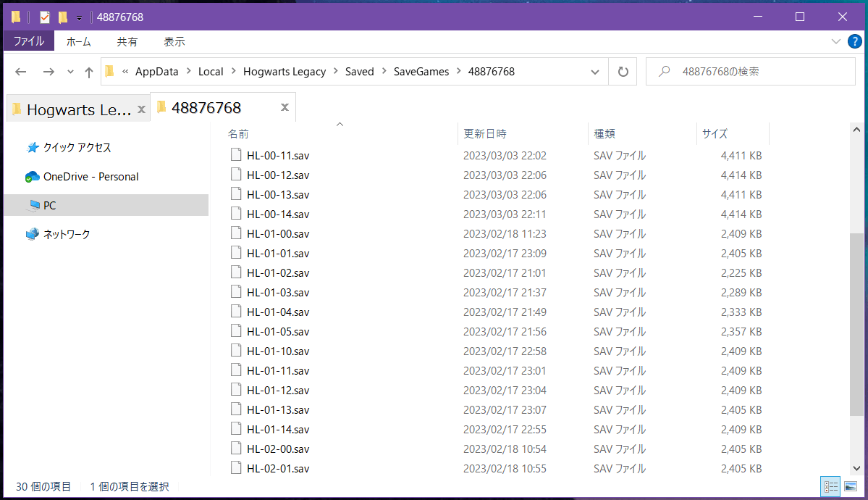Open the 表示 ribbon tab
The height and width of the screenshot is (500, 868).
(x=174, y=41)
